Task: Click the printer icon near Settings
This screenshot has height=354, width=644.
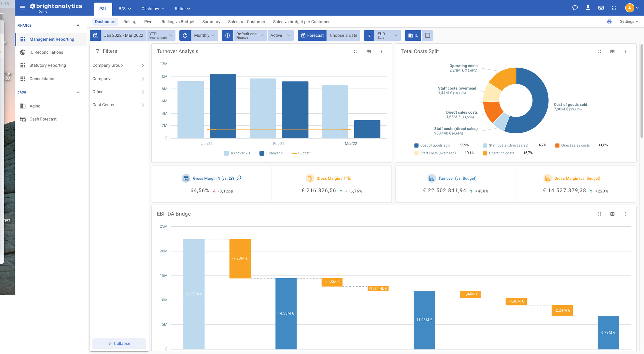Action: coord(609,22)
